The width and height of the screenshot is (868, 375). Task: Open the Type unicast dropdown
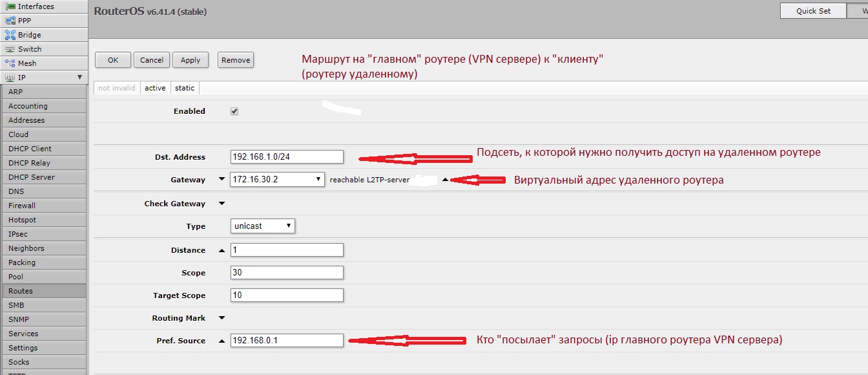263,226
